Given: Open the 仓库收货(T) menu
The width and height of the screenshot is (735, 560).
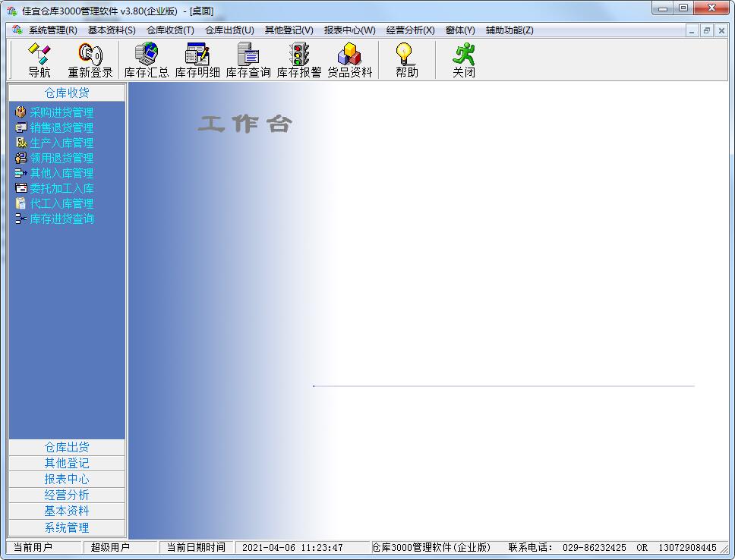Looking at the screenshot, I should [x=170, y=30].
